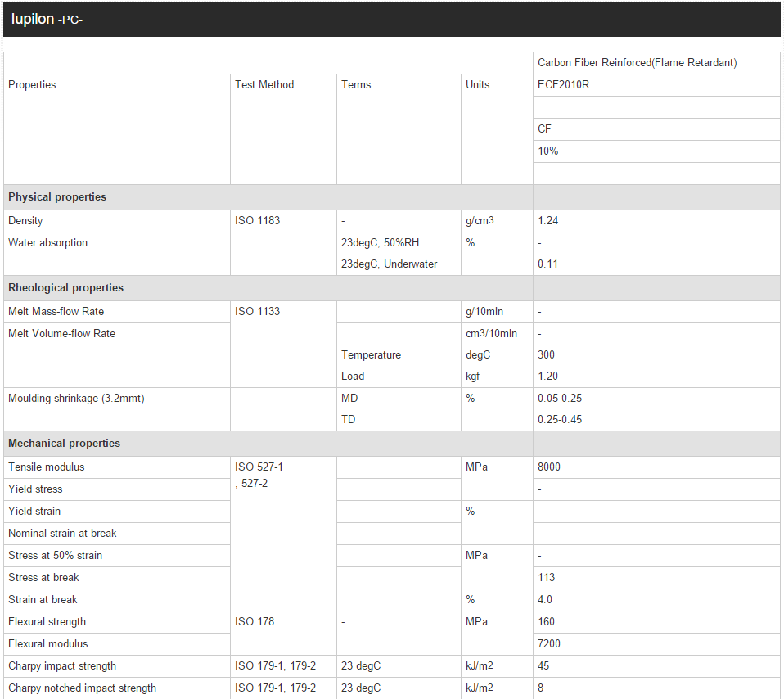
Task: Click the cm3/10min units cell
Action: click(x=492, y=333)
